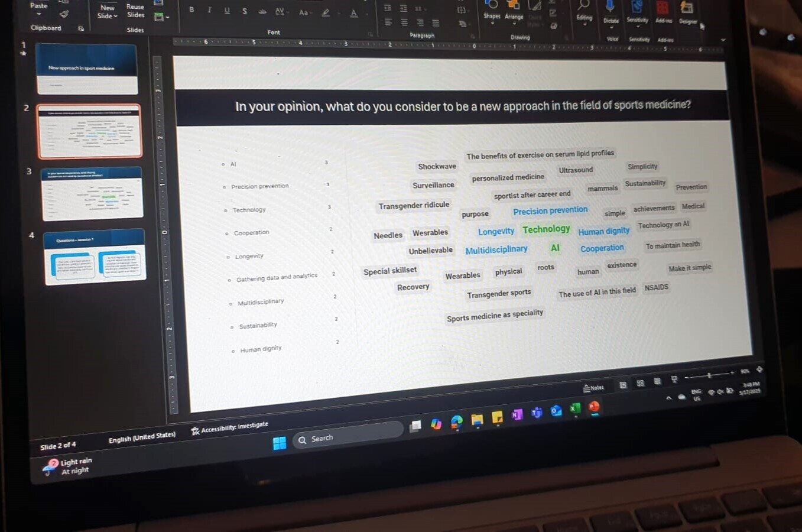Toggle text Shadow (S) in Font group
Screen dimensions: 802x532
click(245, 11)
